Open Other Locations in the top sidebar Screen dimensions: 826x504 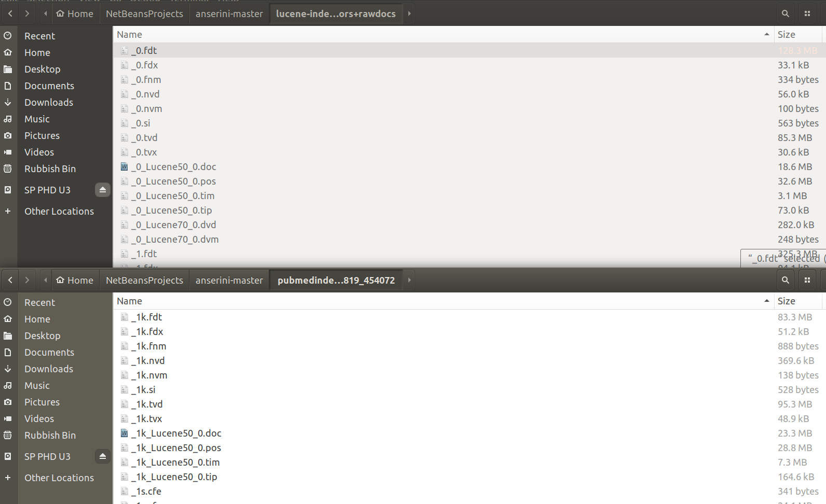pos(56,211)
